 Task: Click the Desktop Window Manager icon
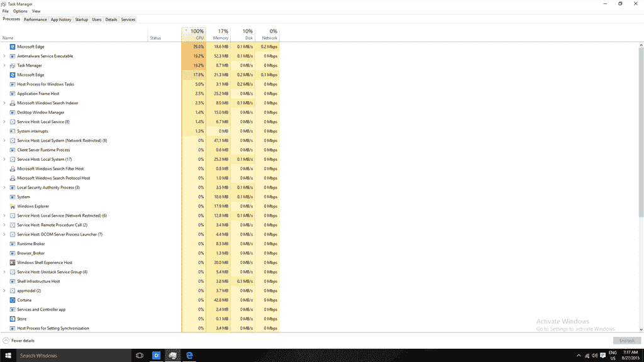click(13, 112)
